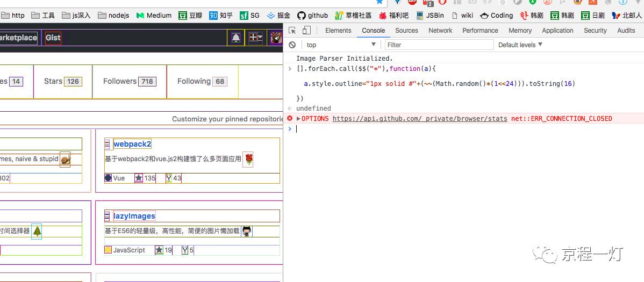Click 'Image Parser Initialized.' log line
Viewport: 644px width, 282px height.
[x=345, y=59]
